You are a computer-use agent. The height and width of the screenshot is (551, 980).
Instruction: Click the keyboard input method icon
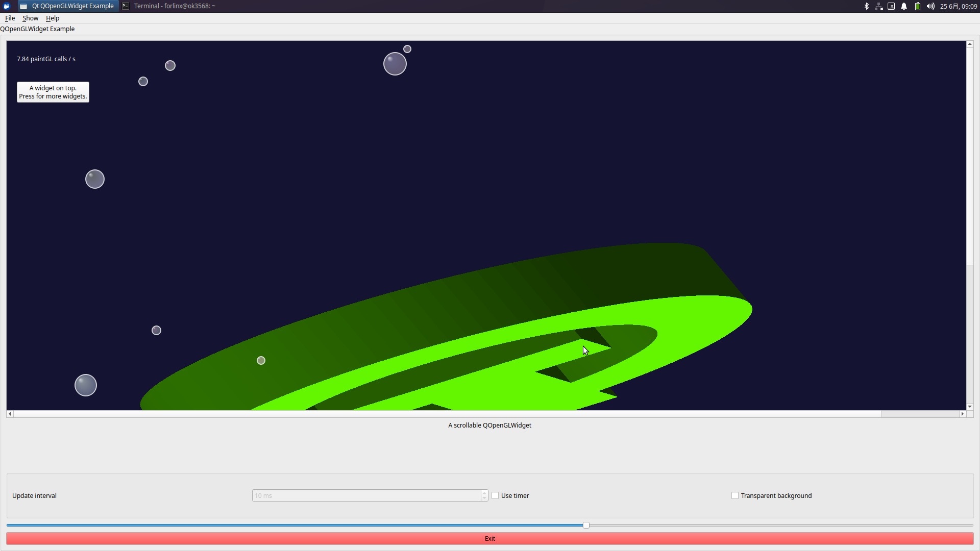(891, 6)
